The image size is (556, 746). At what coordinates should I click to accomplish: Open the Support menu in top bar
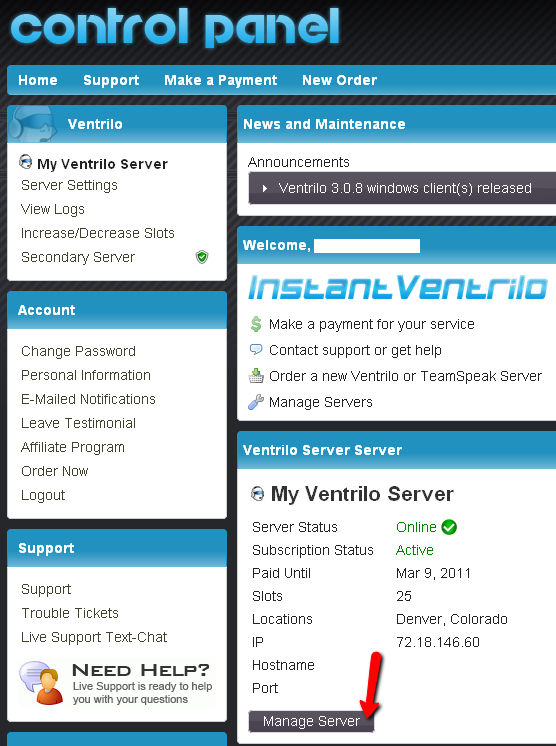pos(111,80)
